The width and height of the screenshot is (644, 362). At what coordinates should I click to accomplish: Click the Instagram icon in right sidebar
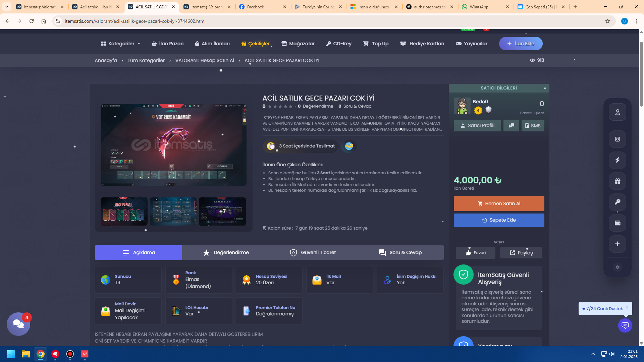(x=618, y=139)
